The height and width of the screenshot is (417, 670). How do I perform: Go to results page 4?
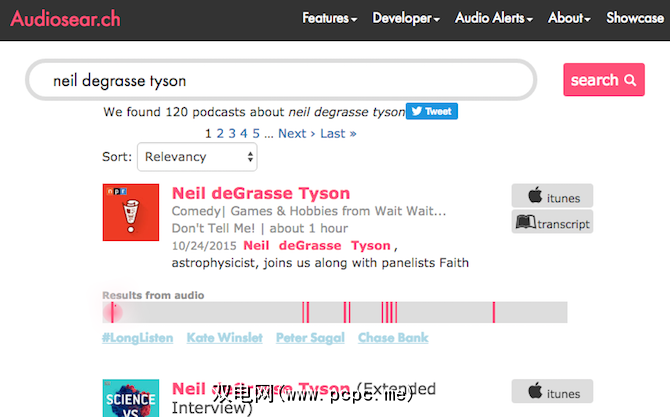[244, 133]
